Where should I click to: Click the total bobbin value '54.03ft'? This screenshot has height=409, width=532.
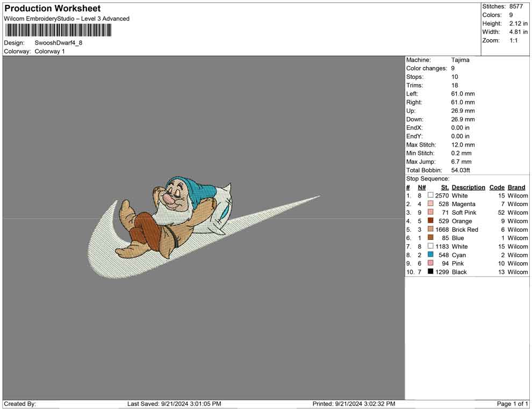tap(461, 170)
